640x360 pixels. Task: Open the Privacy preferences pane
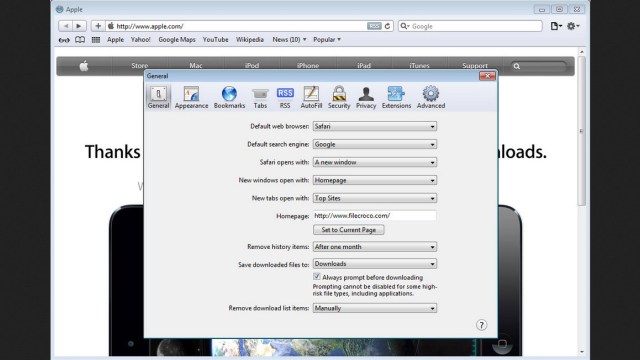(x=366, y=98)
